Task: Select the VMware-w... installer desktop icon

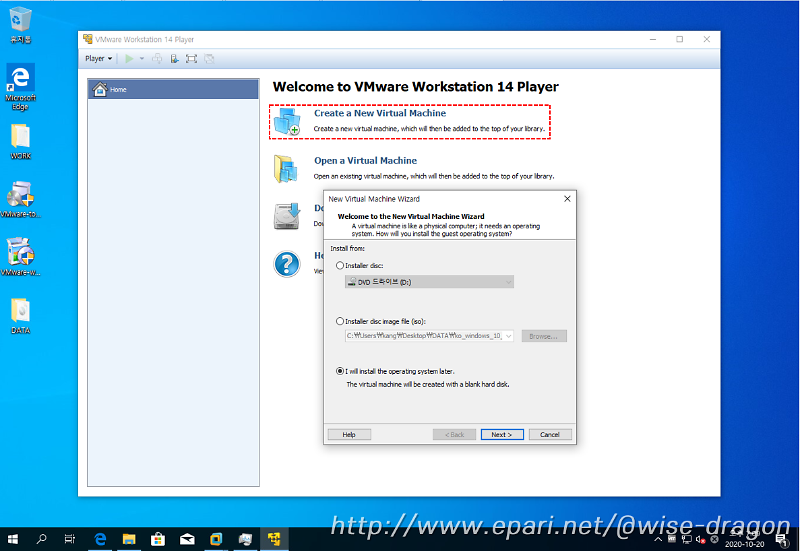Action: point(20,257)
